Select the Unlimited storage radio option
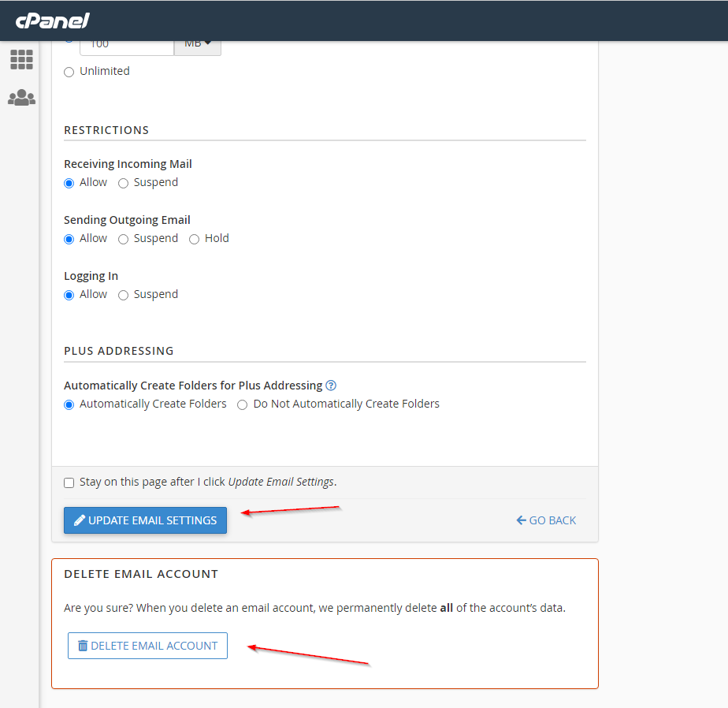Screen dimensions: 728x708 point(69,72)
